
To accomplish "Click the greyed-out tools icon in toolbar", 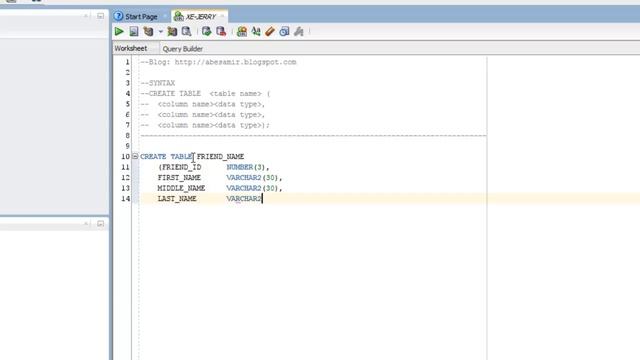I will click(299, 31).
